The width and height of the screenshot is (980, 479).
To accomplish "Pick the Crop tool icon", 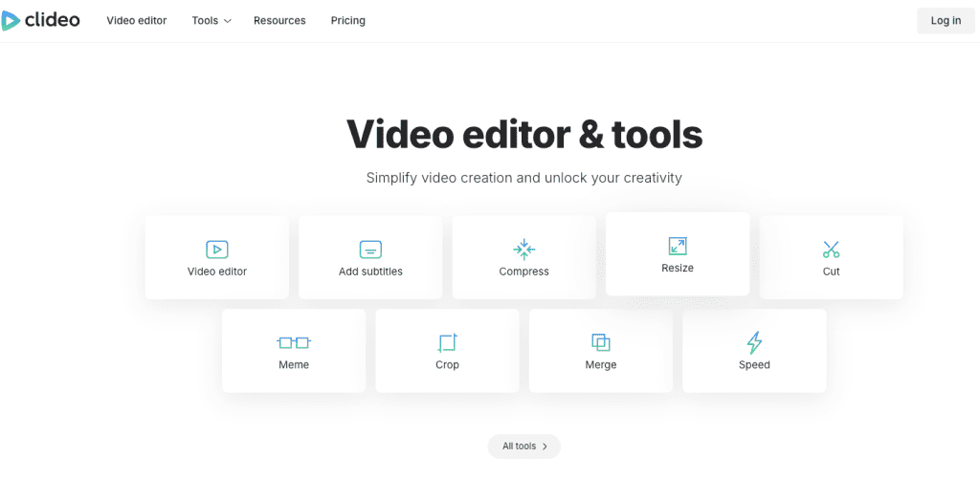I will (447, 342).
